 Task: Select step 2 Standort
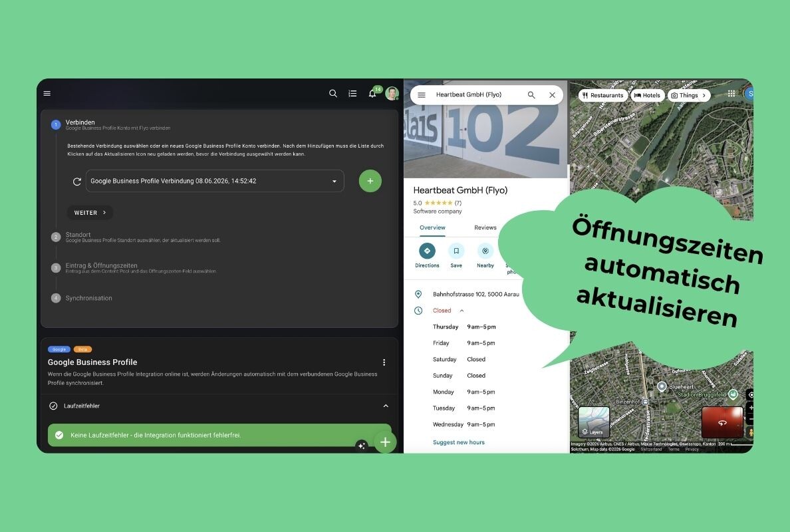[78, 235]
